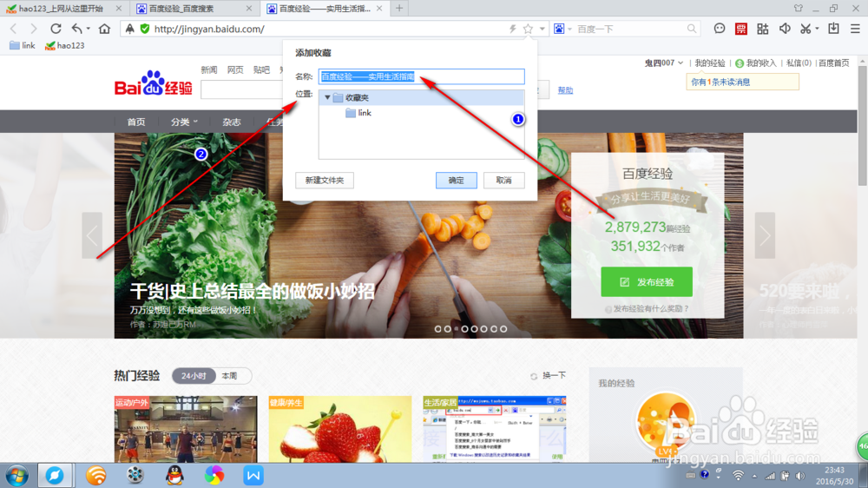
Task: Click the 新闻 navigation link
Action: (208, 69)
